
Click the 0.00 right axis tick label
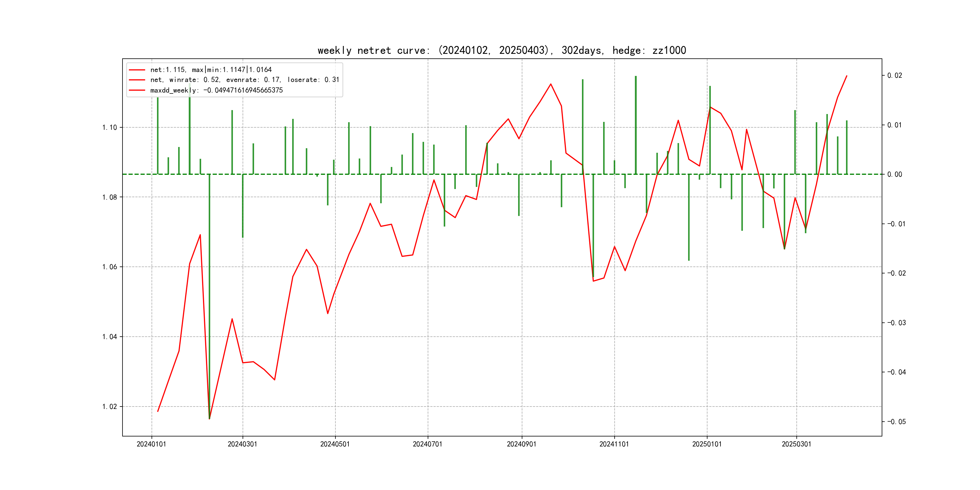pyautogui.click(x=894, y=175)
